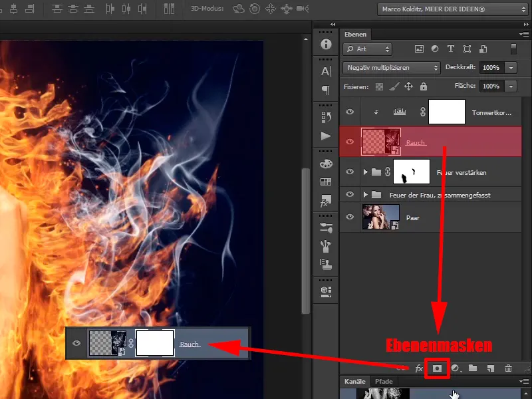Open the Brush presets panel icon
The height and width of the screenshot is (399, 532).
[326, 227]
